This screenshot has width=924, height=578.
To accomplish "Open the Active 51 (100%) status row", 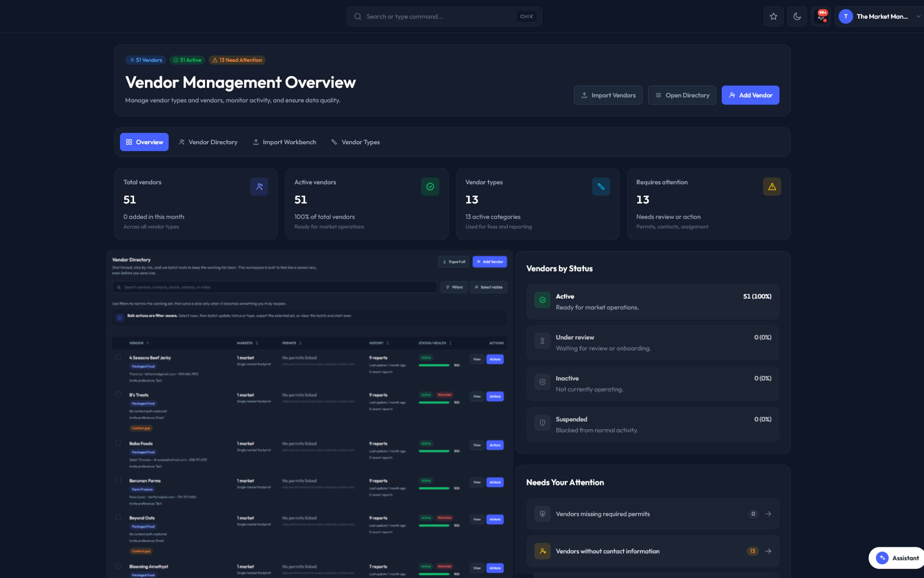I will (x=653, y=302).
